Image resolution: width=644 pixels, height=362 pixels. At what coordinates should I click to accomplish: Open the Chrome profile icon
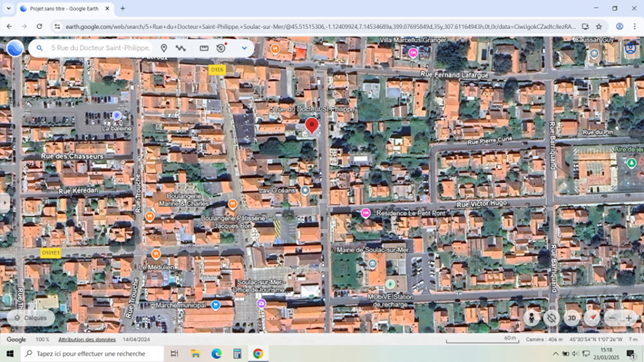(620, 26)
